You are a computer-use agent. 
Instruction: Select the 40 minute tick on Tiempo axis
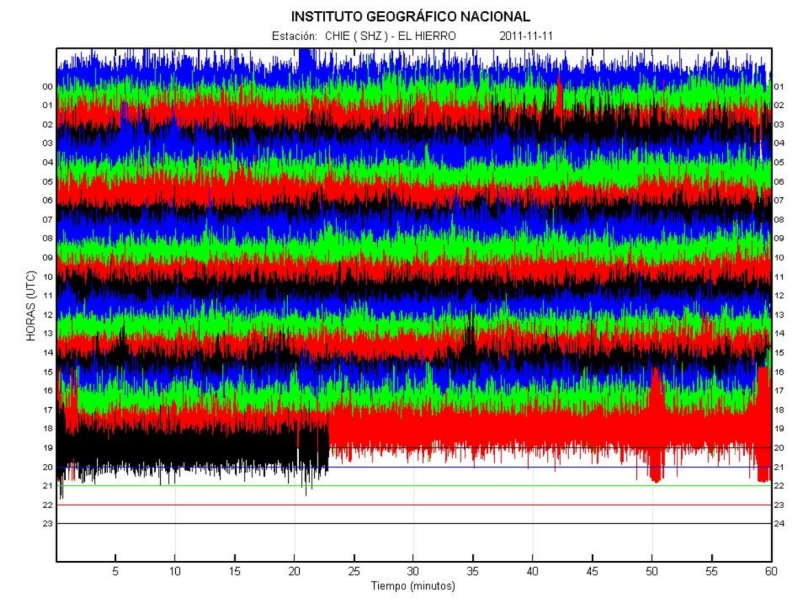tap(533, 571)
